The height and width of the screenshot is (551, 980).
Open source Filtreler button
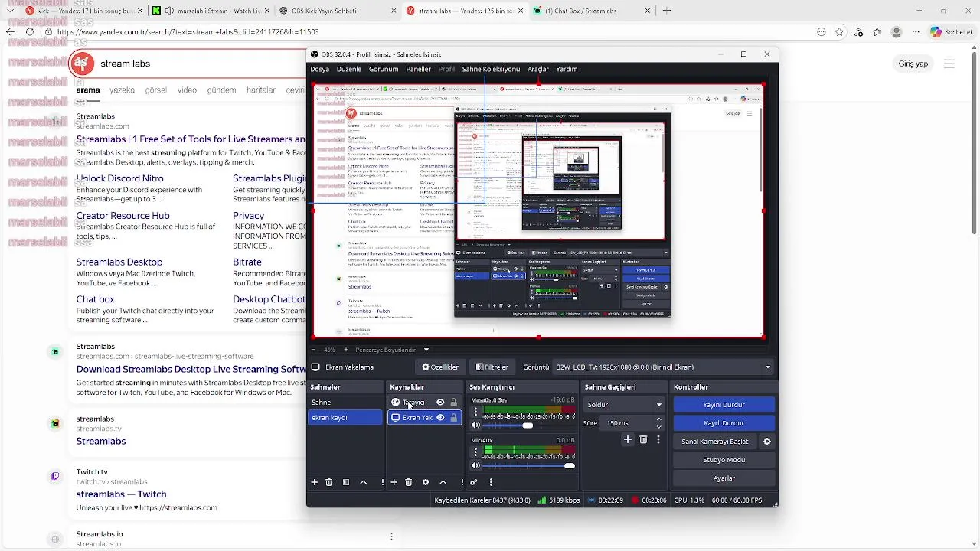[x=492, y=367]
